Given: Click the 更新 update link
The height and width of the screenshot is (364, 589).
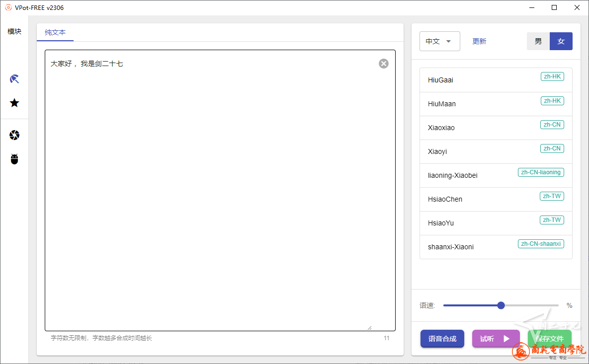Looking at the screenshot, I should [x=479, y=41].
